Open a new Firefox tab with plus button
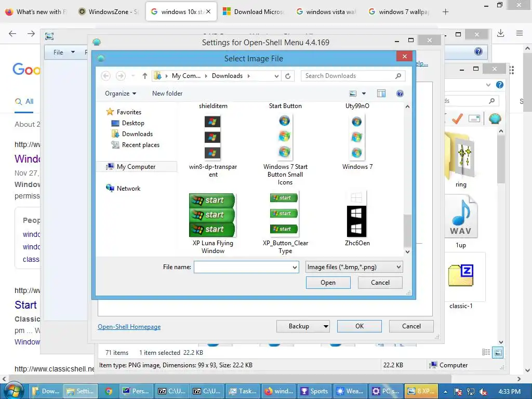 point(445,12)
